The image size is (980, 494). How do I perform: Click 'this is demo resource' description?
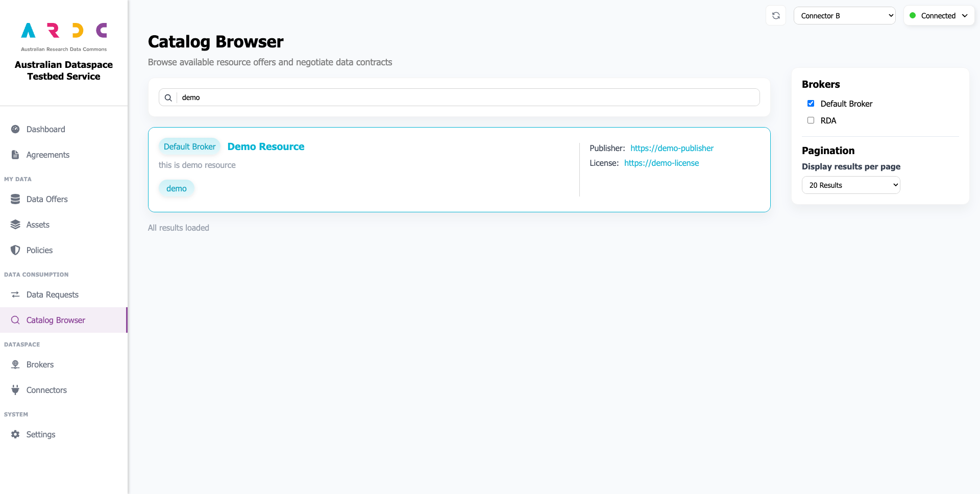(x=197, y=165)
